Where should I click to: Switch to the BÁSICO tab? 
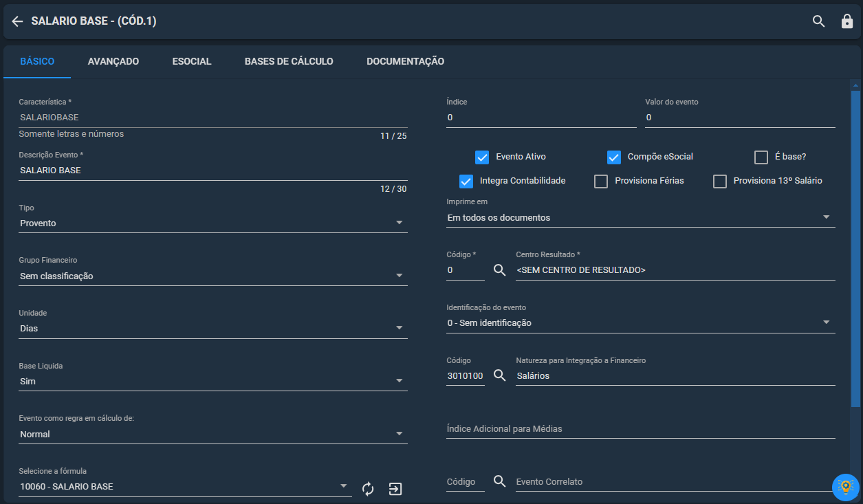pos(37,61)
